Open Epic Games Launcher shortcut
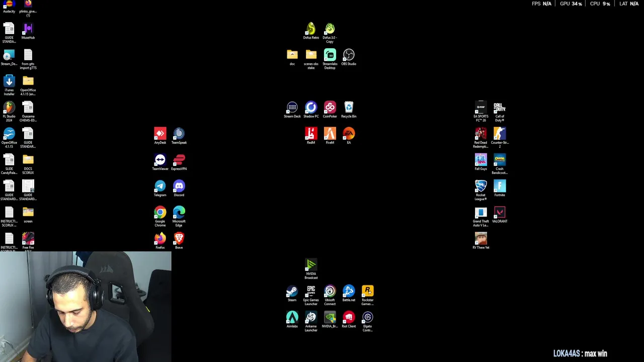 (x=311, y=295)
